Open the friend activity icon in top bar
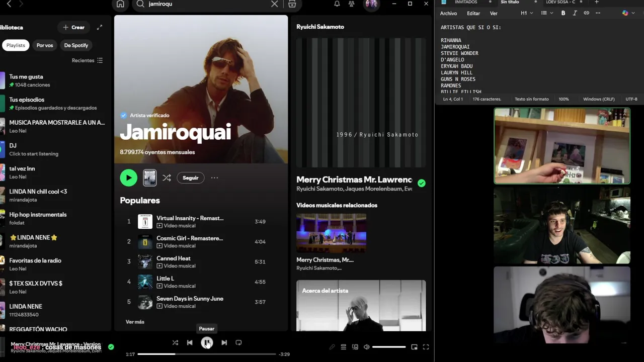Screen dimensions: 644x362 (x=351, y=4)
